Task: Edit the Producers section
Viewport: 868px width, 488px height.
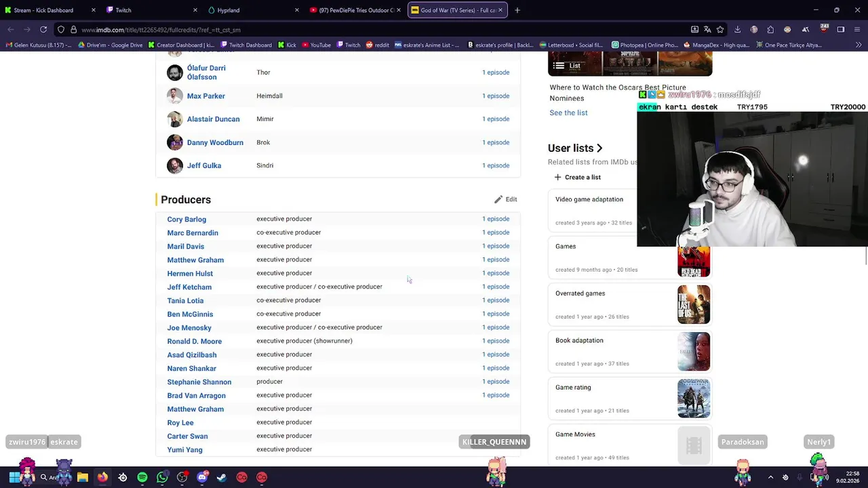Action: (x=505, y=199)
